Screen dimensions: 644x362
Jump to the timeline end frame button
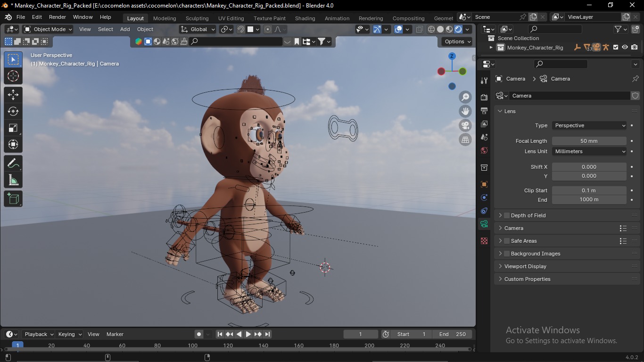click(267, 334)
